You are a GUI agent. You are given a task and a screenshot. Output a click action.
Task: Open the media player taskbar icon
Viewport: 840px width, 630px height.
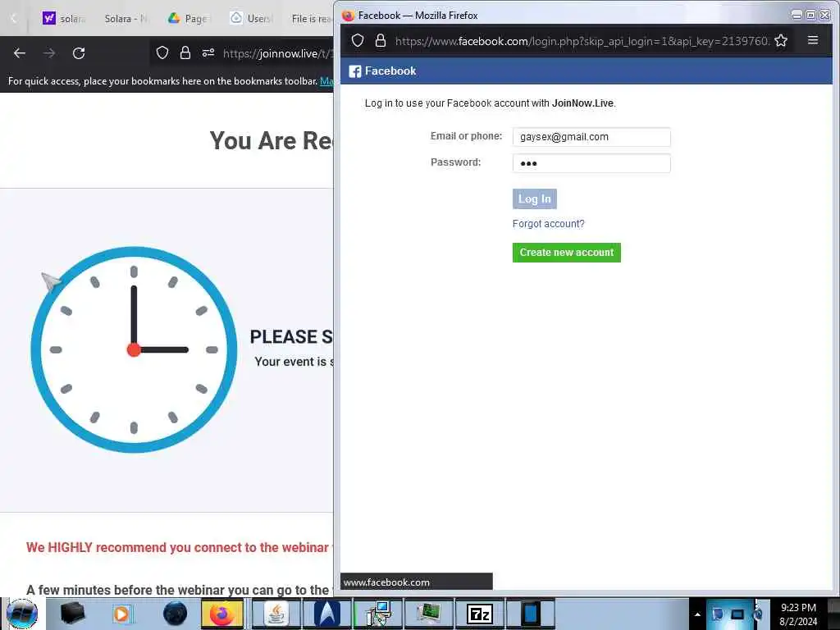[x=121, y=614]
